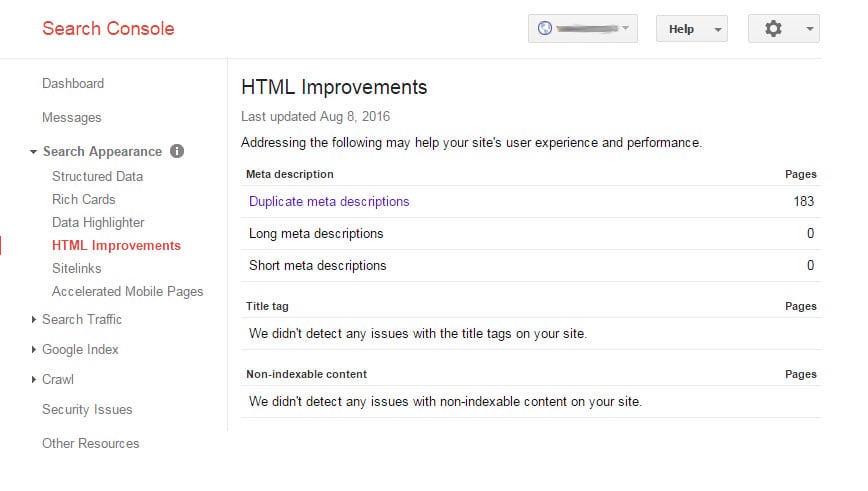Click the arrow beside the gear button
Viewport: 868px width, 491px height.
coord(809,29)
